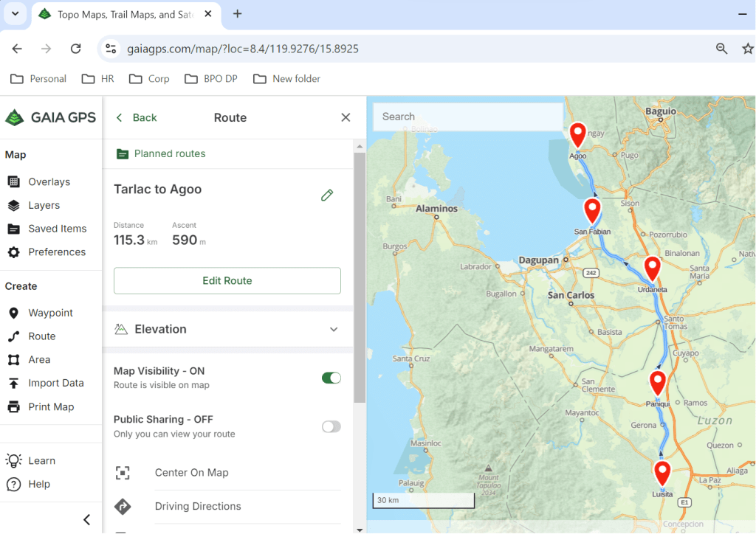Open the HR bookmarks folder

(x=97, y=79)
